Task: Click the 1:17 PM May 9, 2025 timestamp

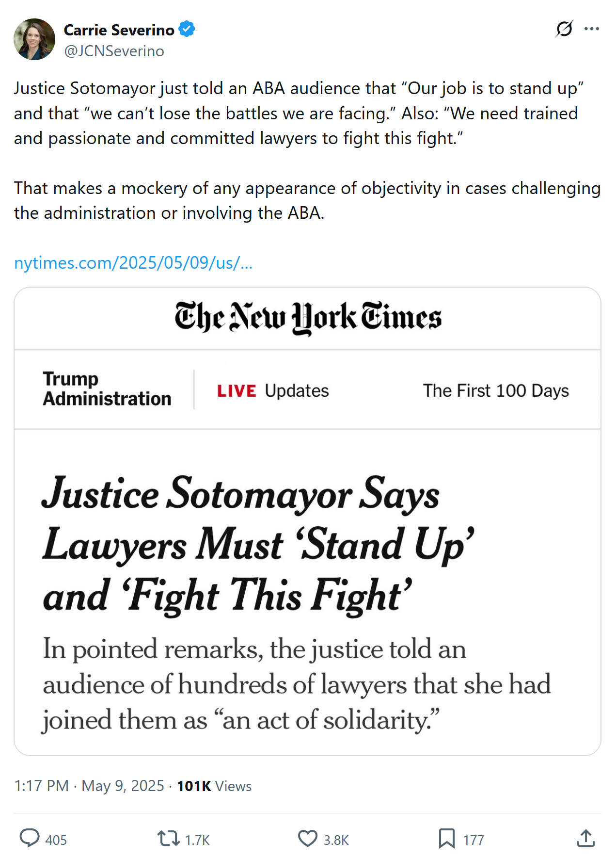Action: [89, 786]
